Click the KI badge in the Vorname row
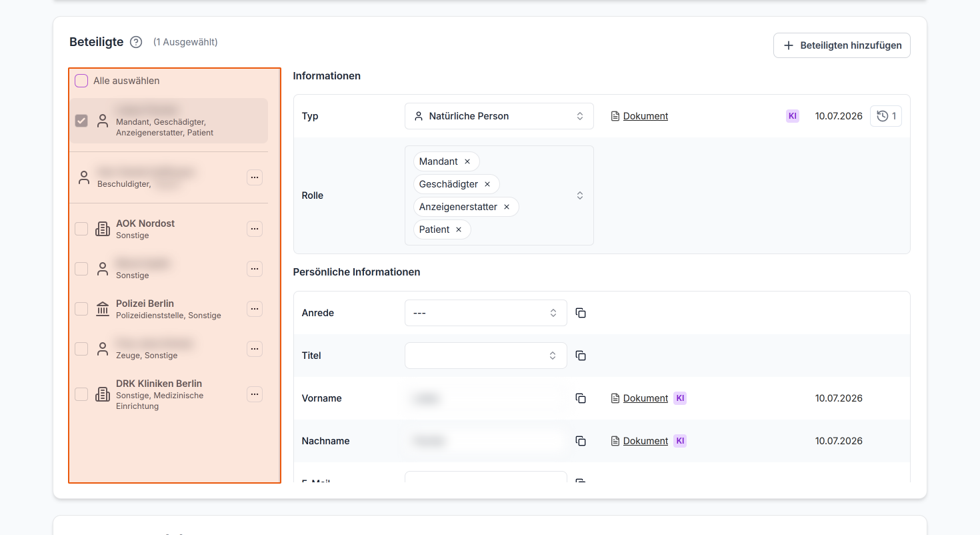The height and width of the screenshot is (535, 980). (x=680, y=398)
